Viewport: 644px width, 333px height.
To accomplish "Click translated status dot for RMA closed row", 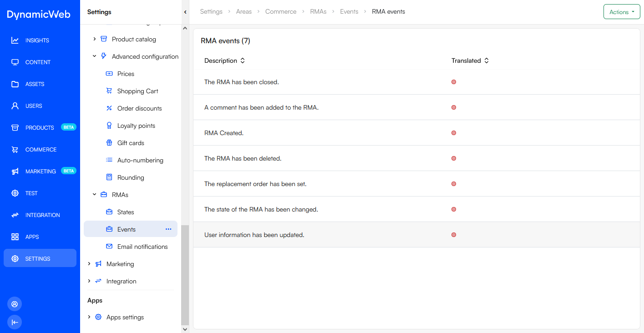I will tap(454, 82).
